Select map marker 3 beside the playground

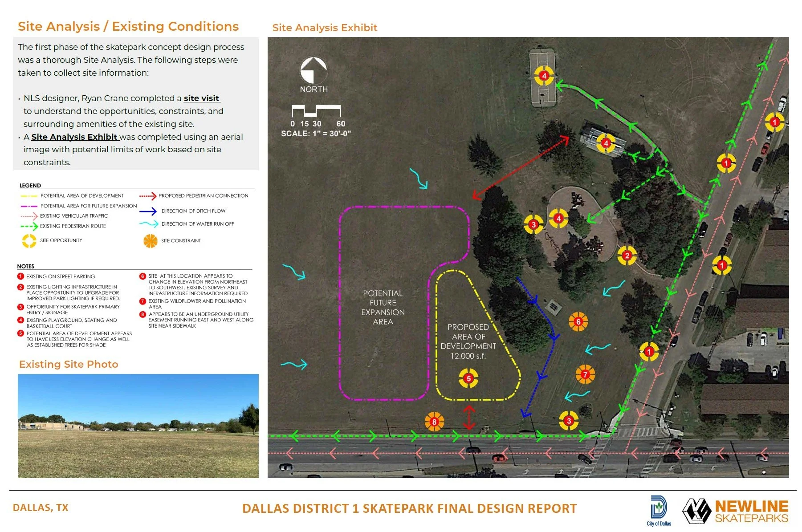(533, 224)
